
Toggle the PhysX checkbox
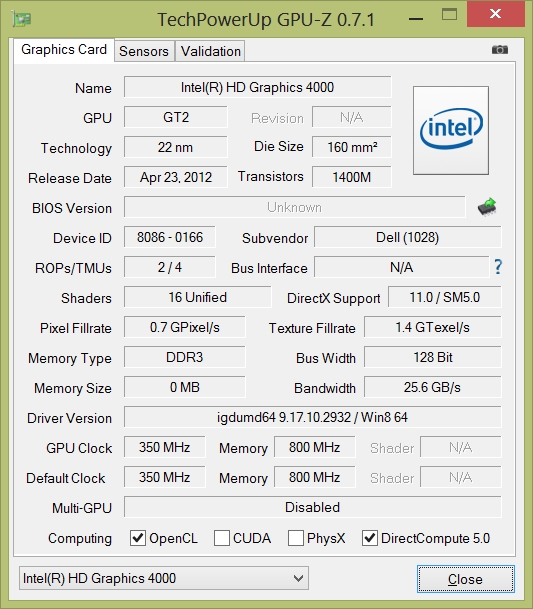pos(296,538)
